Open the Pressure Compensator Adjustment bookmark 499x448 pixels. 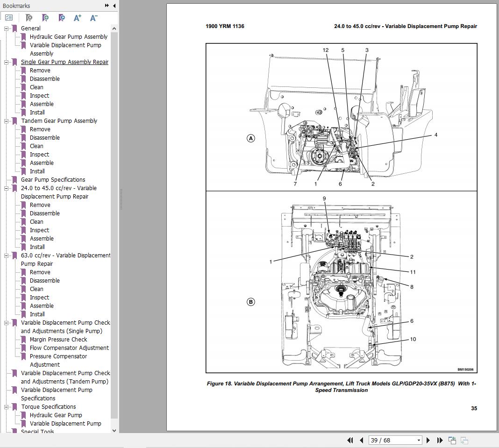(x=58, y=360)
